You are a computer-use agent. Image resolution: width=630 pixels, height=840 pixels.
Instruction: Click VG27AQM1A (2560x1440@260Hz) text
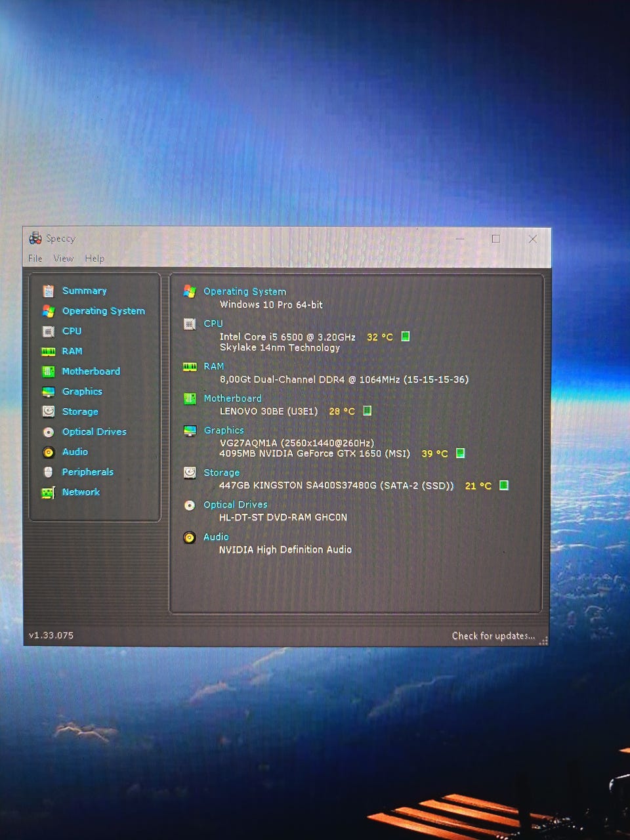pos(297,443)
